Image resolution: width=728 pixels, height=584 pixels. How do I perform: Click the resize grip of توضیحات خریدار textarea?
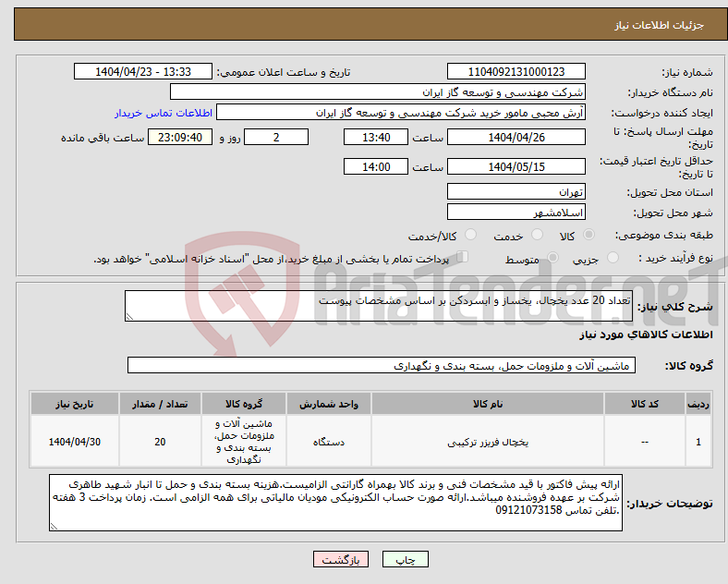click(x=54, y=527)
